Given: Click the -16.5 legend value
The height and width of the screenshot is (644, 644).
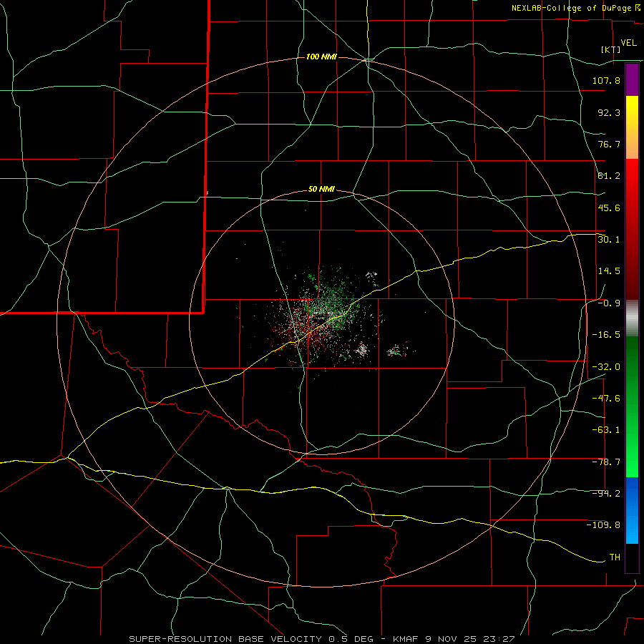Looking at the screenshot, I should pos(606,335).
